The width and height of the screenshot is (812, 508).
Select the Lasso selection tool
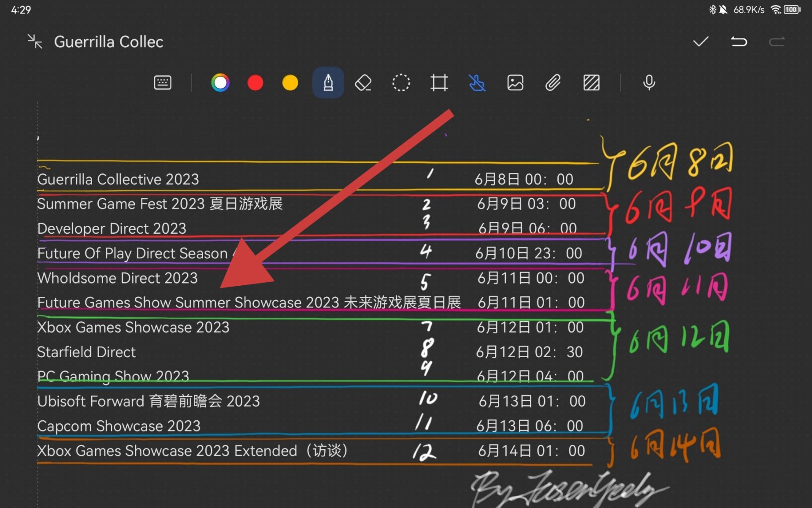click(401, 82)
